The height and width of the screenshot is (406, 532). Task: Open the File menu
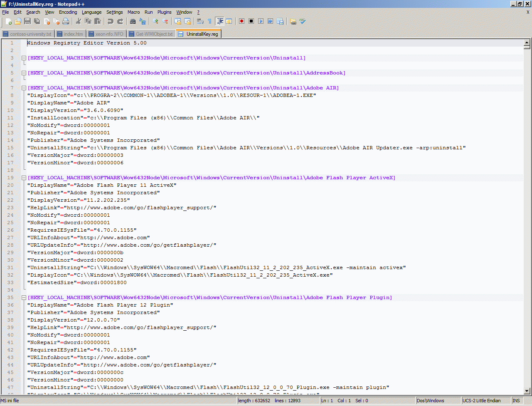(5, 12)
